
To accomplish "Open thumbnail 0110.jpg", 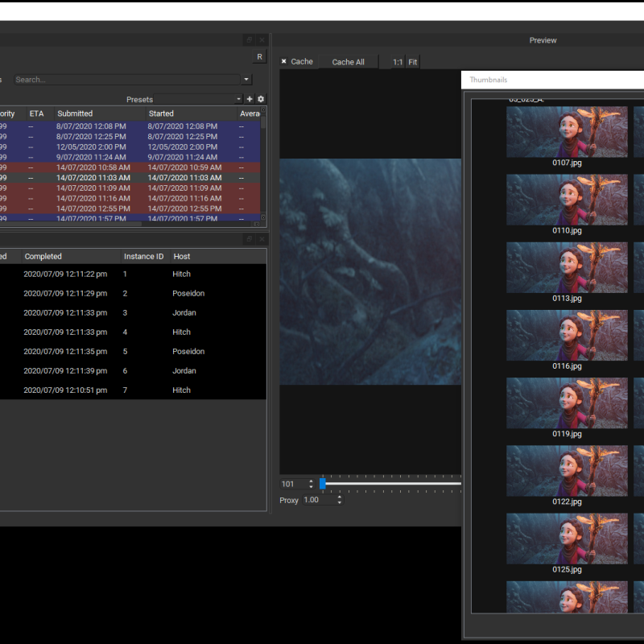I will click(567, 200).
